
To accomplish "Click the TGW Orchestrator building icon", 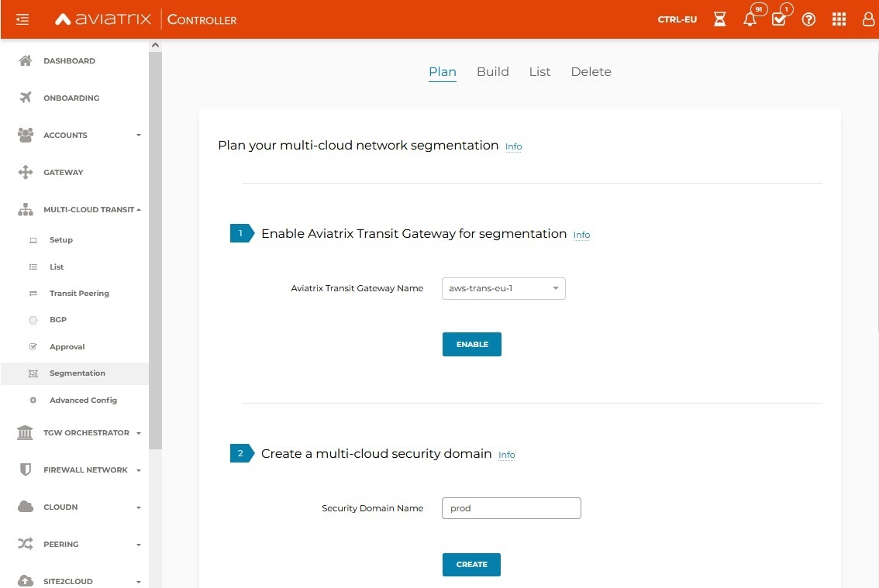I will tap(26, 433).
